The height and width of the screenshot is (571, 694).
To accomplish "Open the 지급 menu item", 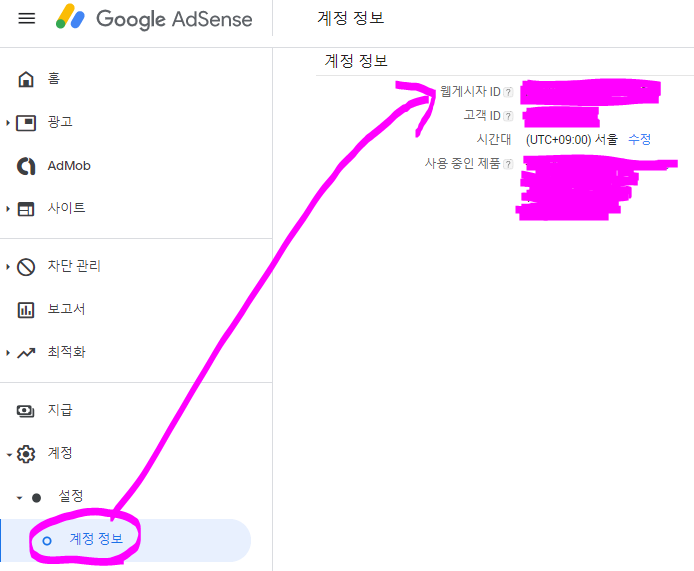I will point(60,410).
